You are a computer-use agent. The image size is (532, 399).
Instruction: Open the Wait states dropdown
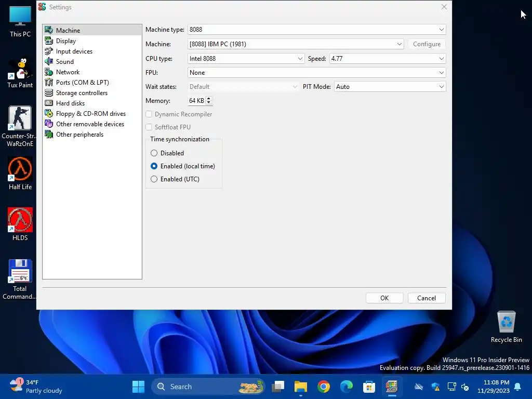click(x=243, y=87)
